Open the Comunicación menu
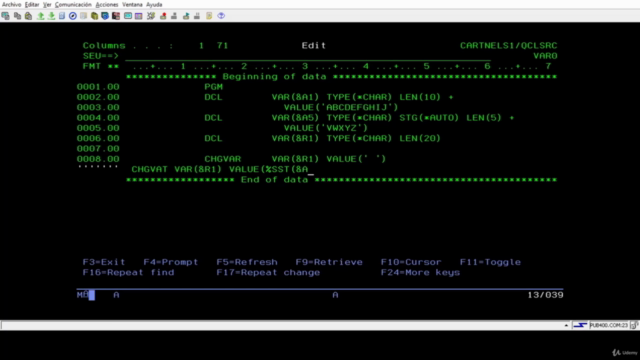Image resolution: width=640 pixels, height=360 pixels. tap(73, 4)
